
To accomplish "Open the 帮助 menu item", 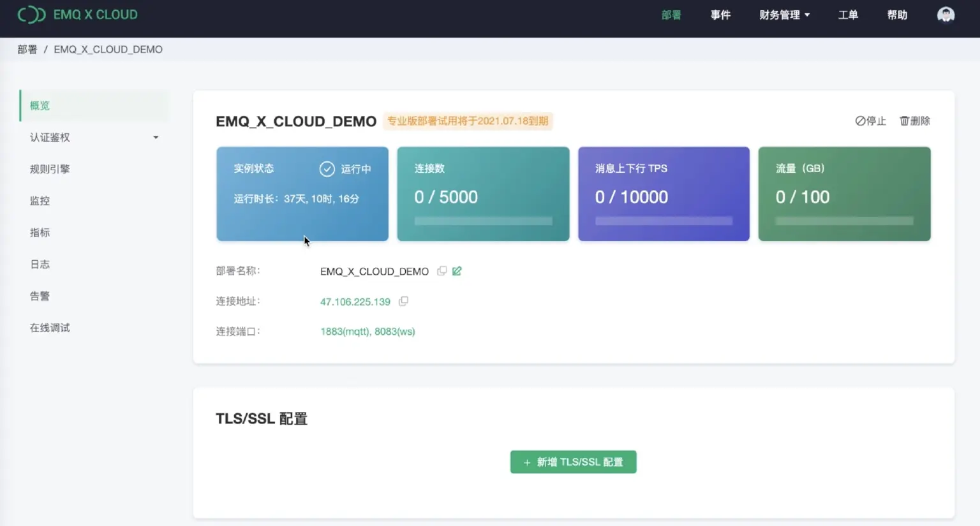I will (896, 15).
